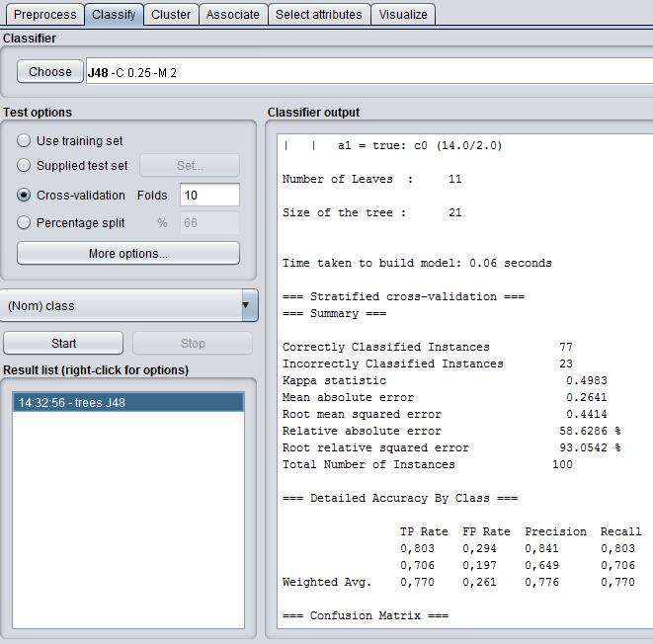Click the FP Rate column header

pyautogui.click(x=486, y=531)
